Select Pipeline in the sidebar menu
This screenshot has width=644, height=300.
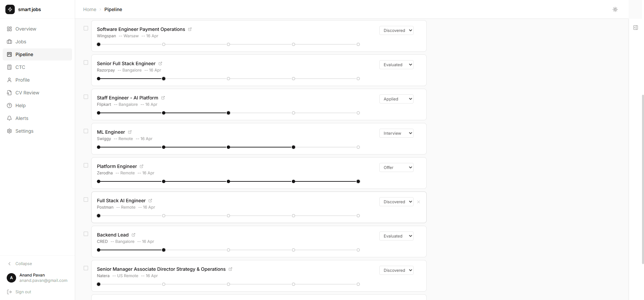tap(24, 54)
